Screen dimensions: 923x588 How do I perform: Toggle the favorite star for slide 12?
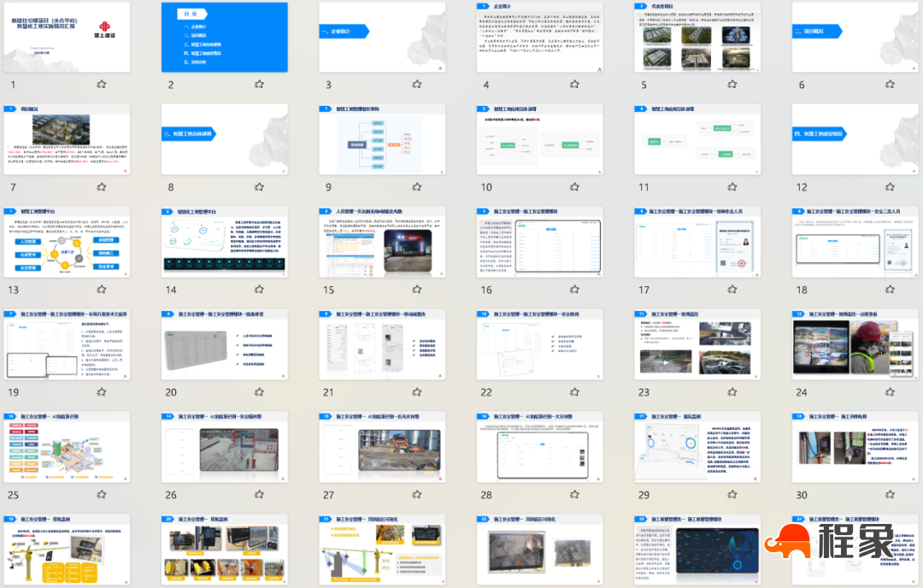click(890, 186)
